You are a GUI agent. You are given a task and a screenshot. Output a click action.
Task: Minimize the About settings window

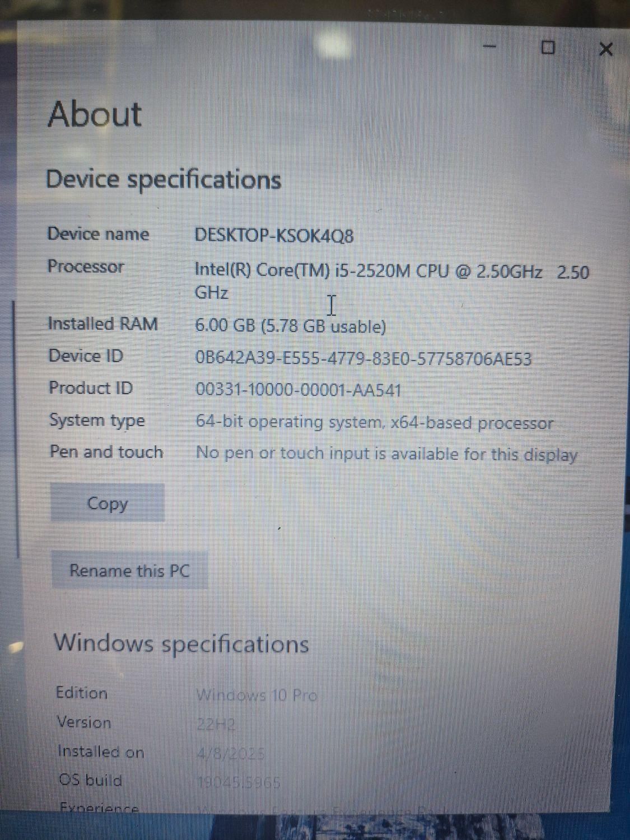pyautogui.click(x=490, y=47)
